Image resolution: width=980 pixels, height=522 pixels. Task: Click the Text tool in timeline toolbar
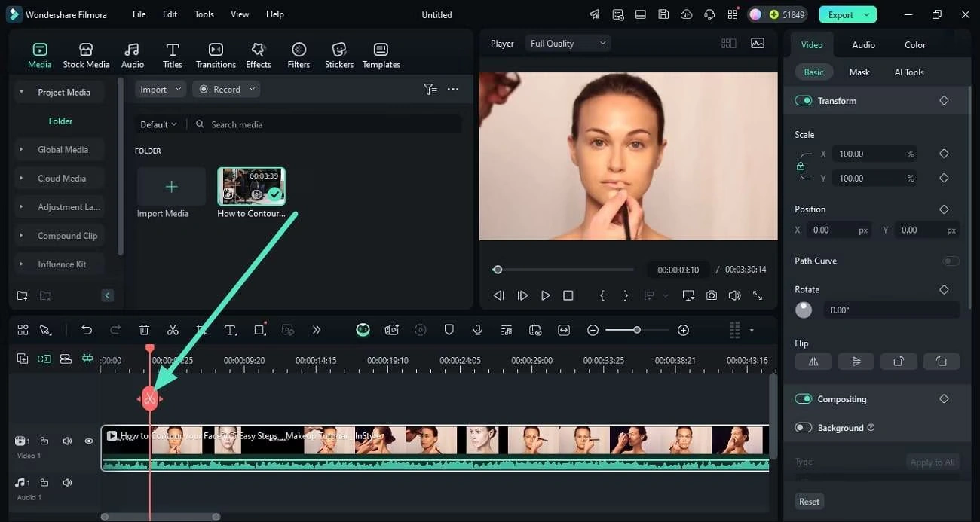click(x=231, y=330)
